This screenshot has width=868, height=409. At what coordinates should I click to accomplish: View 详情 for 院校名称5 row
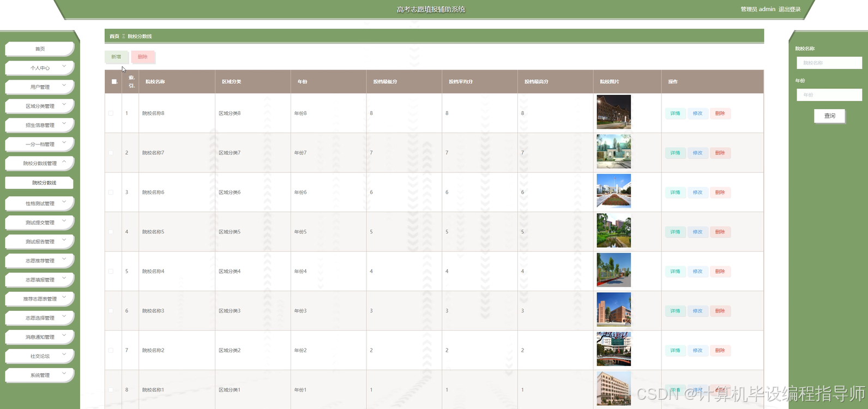tap(675, 232)
